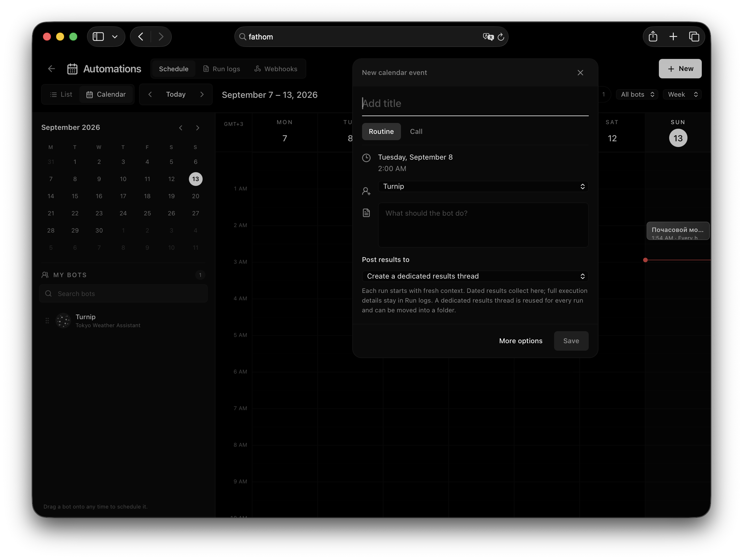This screenshot has height=560, width=743.
Task: Open the browser share icon
Action: tap(653, 37)
